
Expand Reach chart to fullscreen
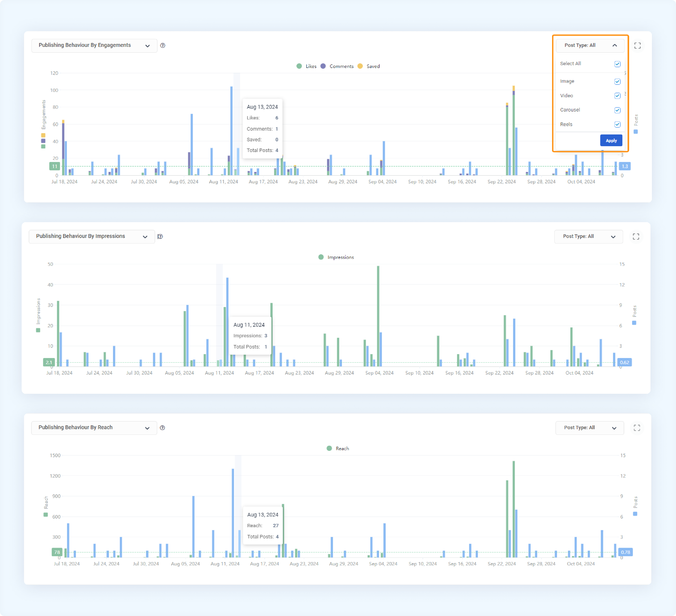click(x=637, y=428)
